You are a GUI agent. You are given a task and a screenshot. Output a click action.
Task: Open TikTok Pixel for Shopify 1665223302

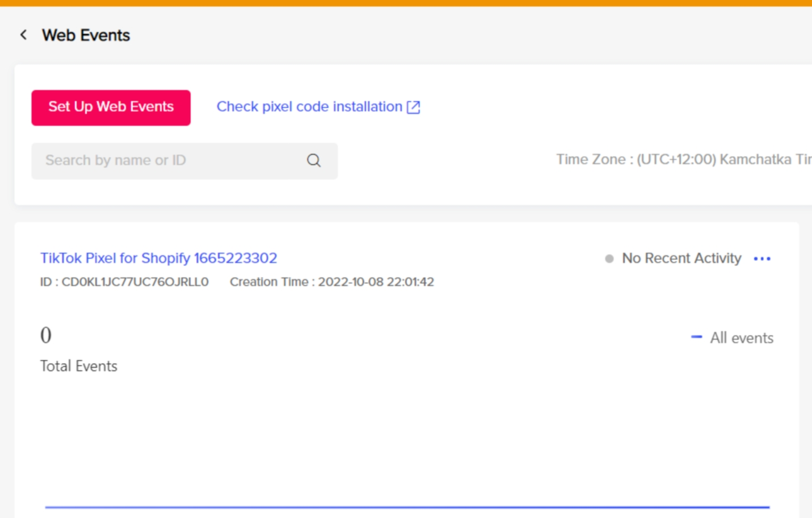click(159, 258)
